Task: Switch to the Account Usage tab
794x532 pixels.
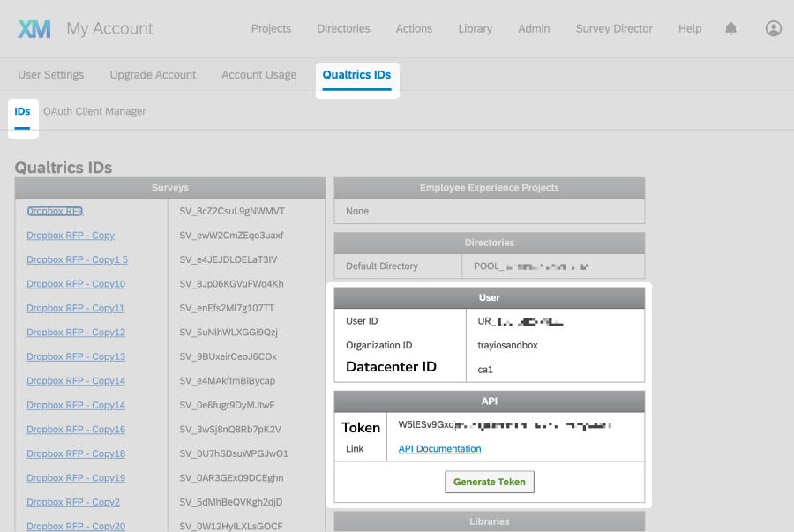Action: [258, 74]
